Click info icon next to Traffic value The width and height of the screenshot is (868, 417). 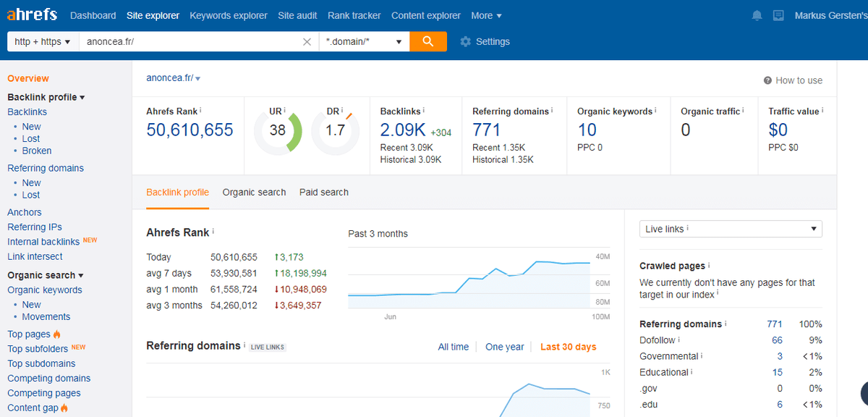coord(822,111)
